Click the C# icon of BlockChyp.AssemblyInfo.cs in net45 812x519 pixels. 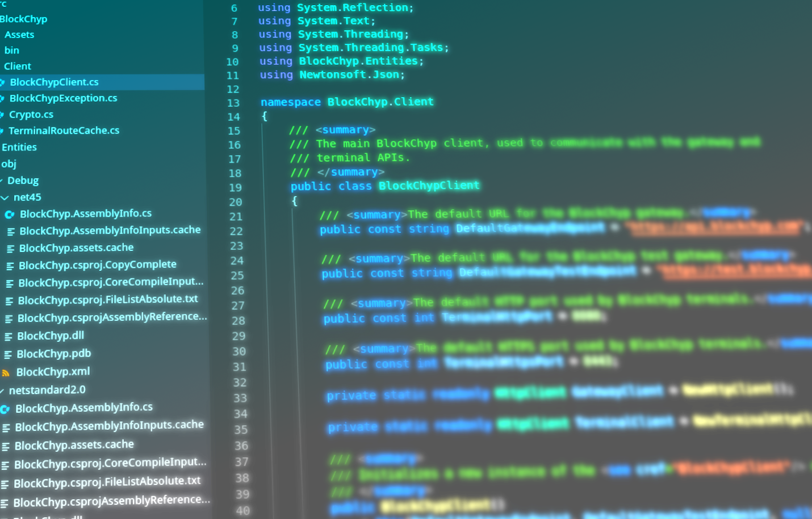pos(10,215)
